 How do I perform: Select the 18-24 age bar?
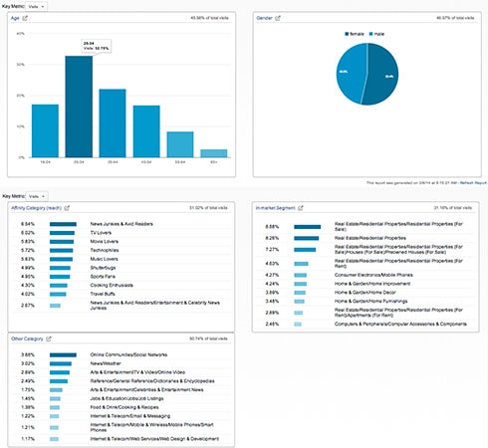[x=45, y=130]
